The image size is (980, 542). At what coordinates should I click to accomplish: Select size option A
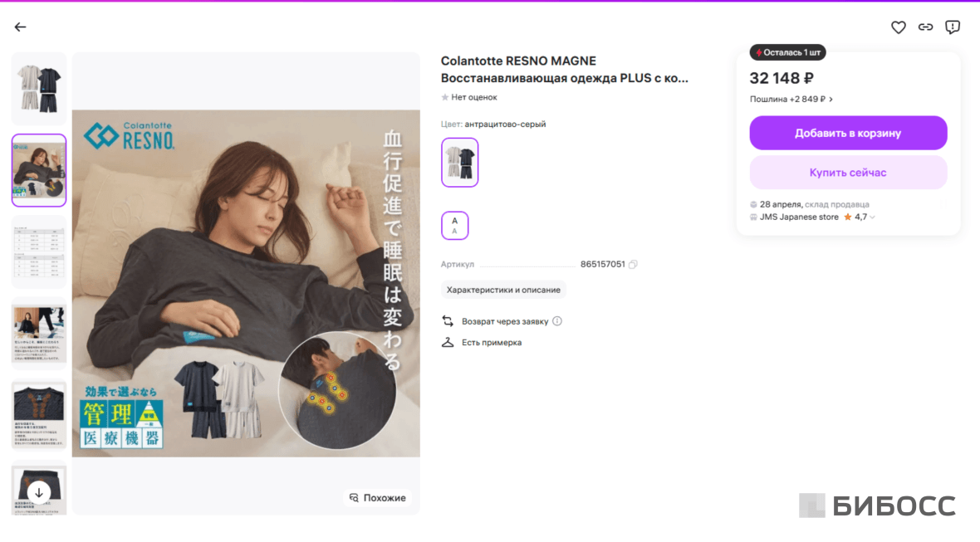(x=454, y=226)
